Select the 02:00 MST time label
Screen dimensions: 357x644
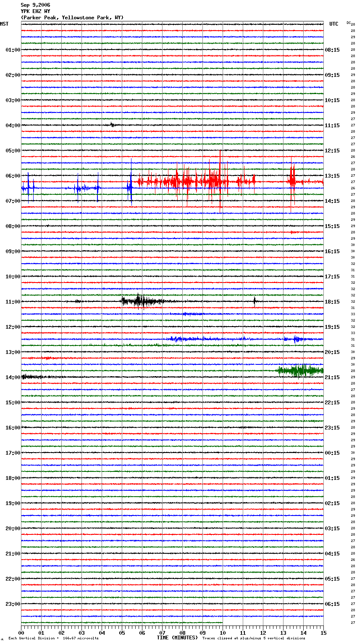click(13, 75)
